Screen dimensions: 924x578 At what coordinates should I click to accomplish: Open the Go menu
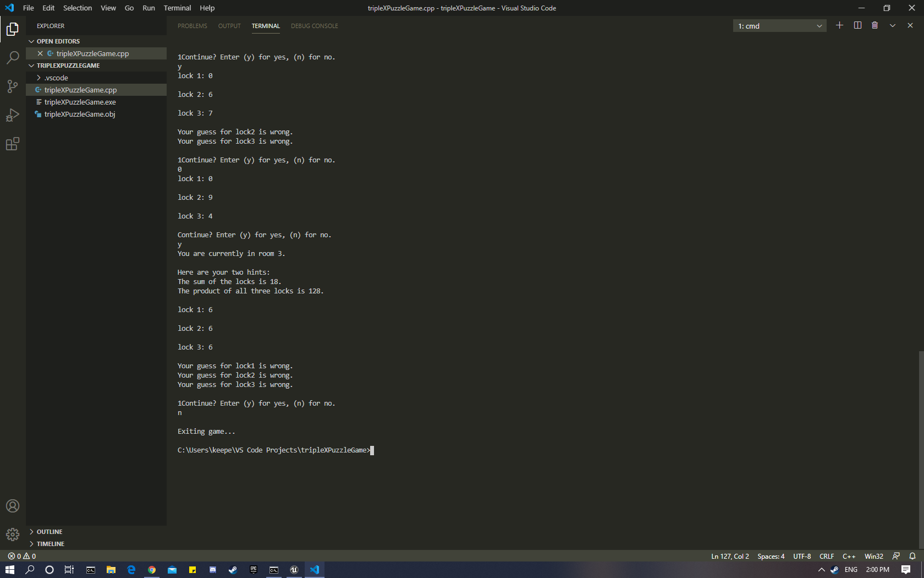pyautogui.click(x=129, y=8)
